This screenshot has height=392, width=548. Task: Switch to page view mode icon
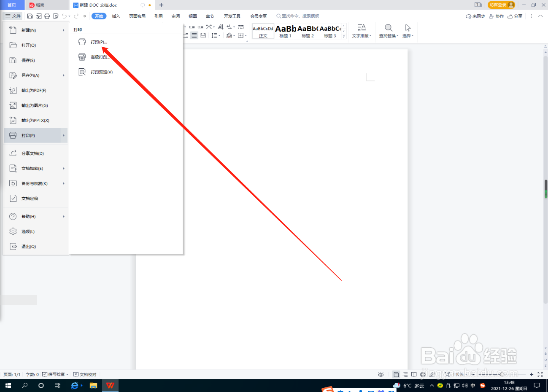pos(396,374)
